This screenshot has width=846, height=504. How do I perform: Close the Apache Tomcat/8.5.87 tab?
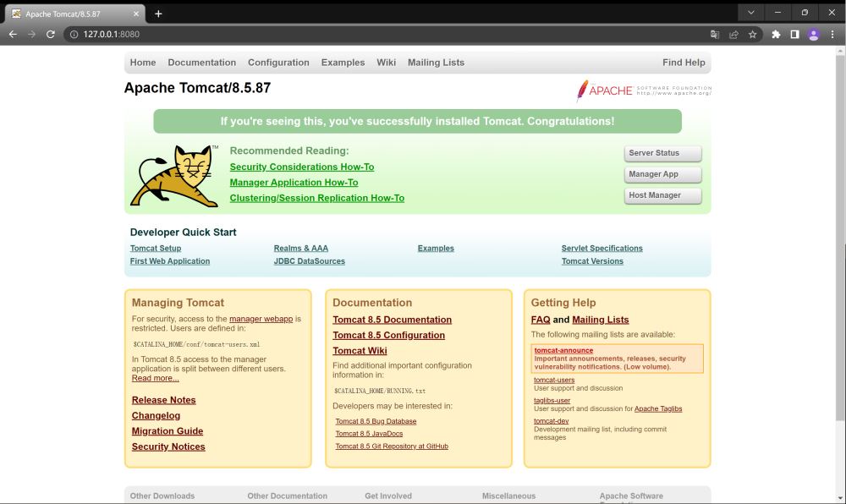(x=136, y=14)
